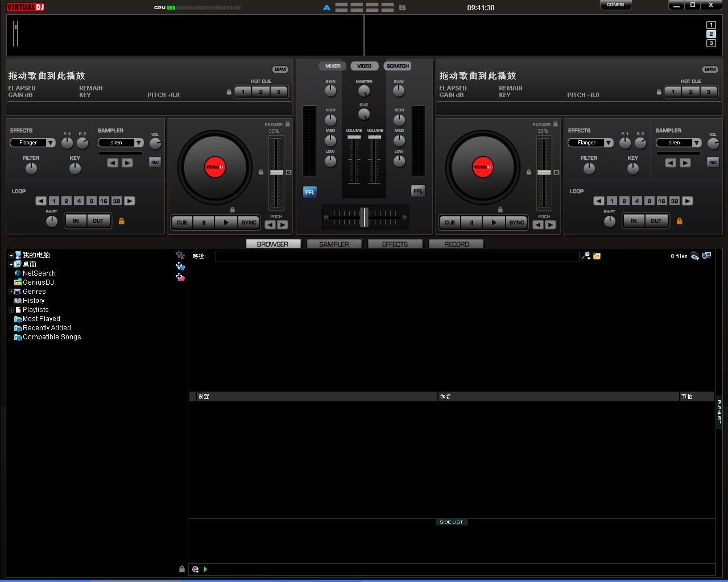Open the left Flanger effect dropdown
This screenshot has height=582, width=728.
click(x=51, y=143)
